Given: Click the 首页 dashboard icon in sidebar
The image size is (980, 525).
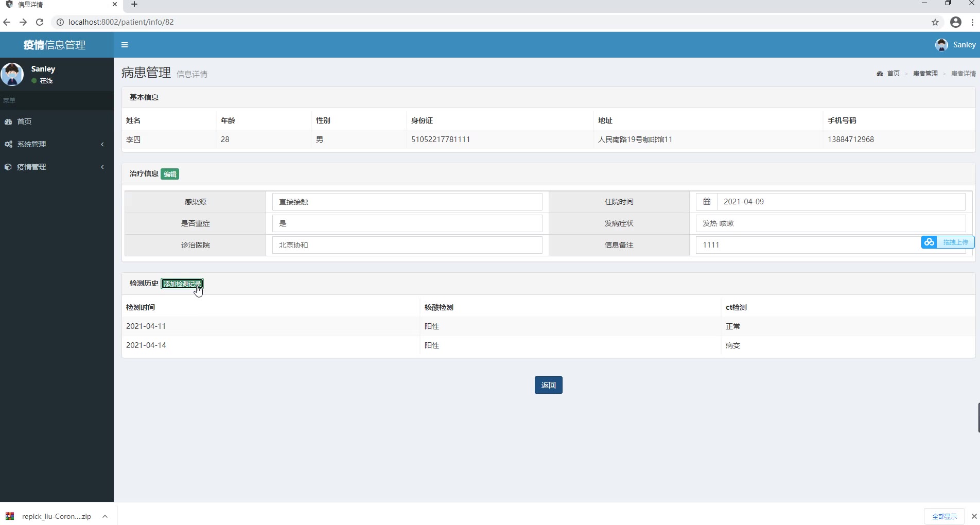Looking at the screenshot, I should tap(8, 121).
